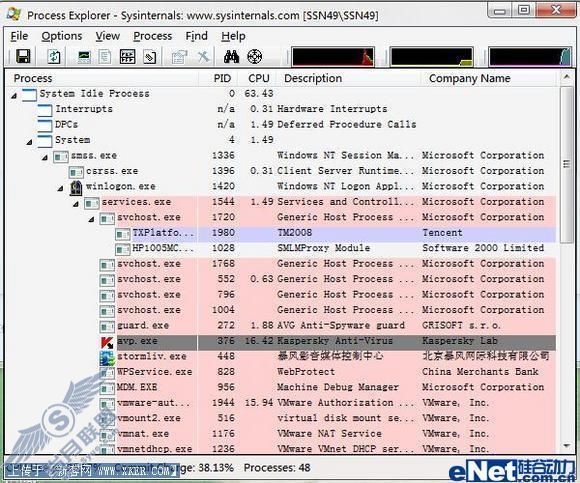The image size is (580, 483).
Task: Click the winlogon.exe process icon
Action: click(76, 188)
